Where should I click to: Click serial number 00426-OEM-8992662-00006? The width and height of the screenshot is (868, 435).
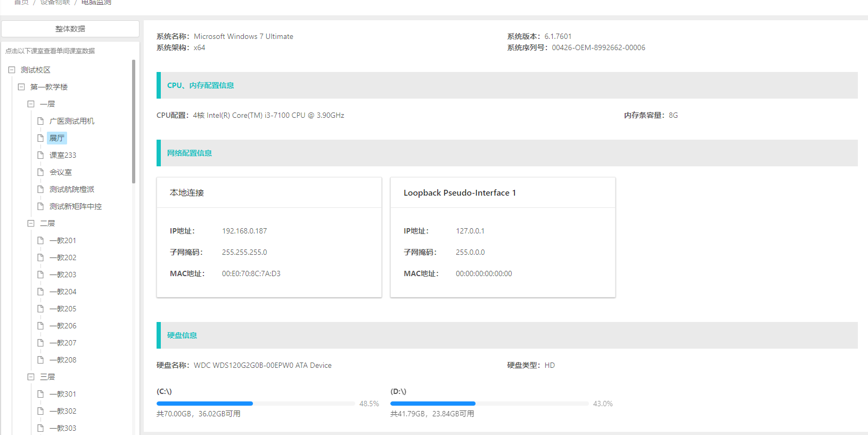pos(599,47)
